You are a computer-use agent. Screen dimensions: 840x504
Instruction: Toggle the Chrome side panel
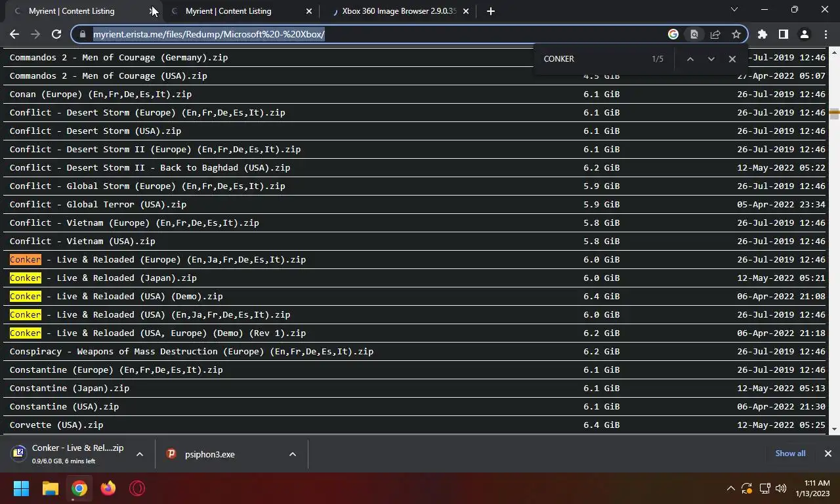[783, 34]
